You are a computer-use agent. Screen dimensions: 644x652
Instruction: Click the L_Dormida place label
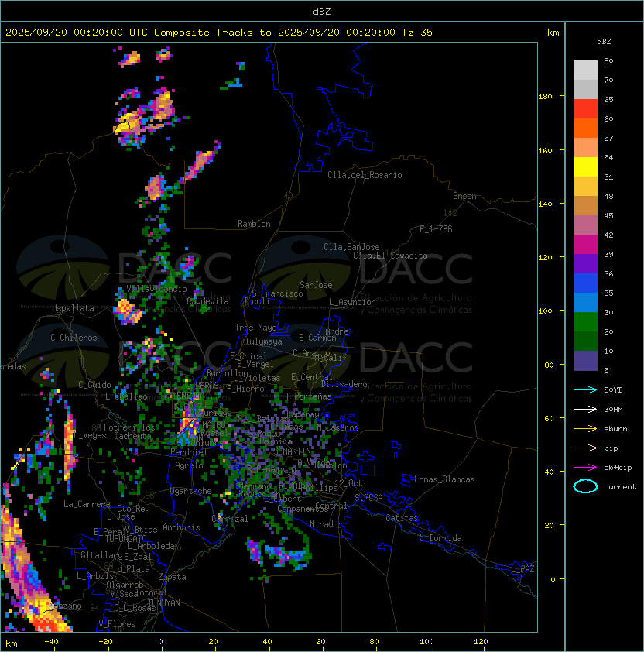[440, 538]
